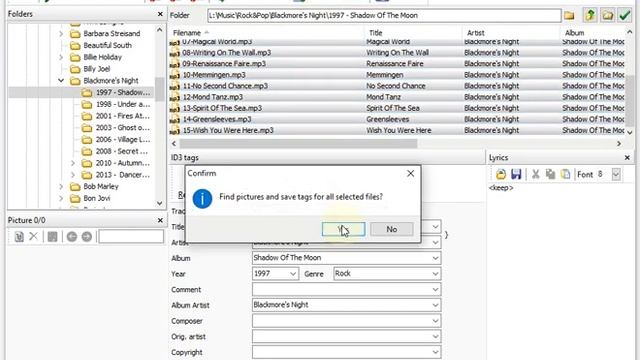Expand the Bon Jovi folder
The width and height of the screenshot is (640, 360).
(61, 198)
